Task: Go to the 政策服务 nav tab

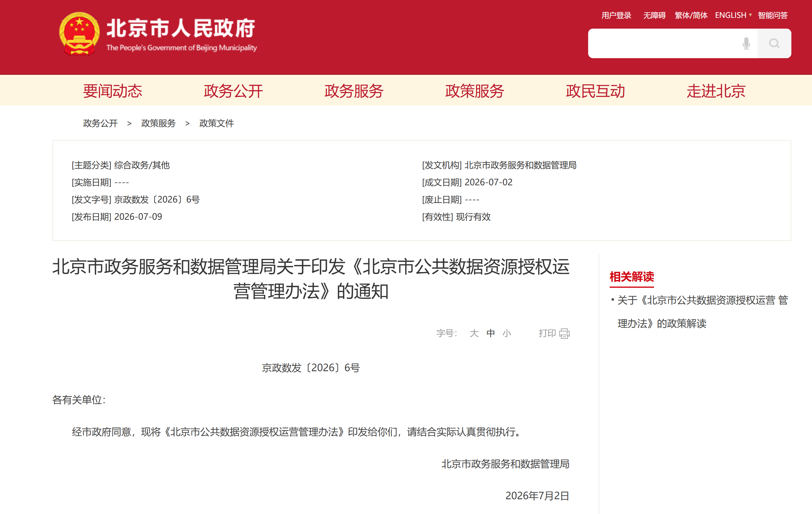Action: [475, 91]
